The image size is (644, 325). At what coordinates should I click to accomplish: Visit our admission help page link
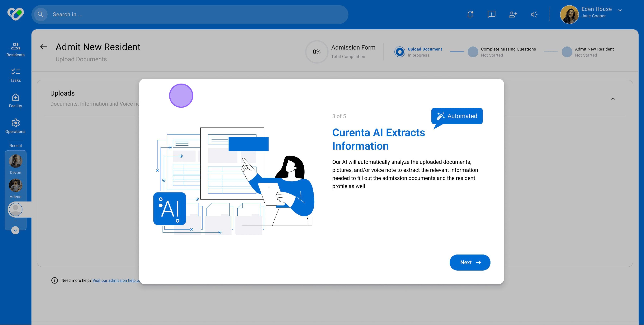[x=116, y=280]
